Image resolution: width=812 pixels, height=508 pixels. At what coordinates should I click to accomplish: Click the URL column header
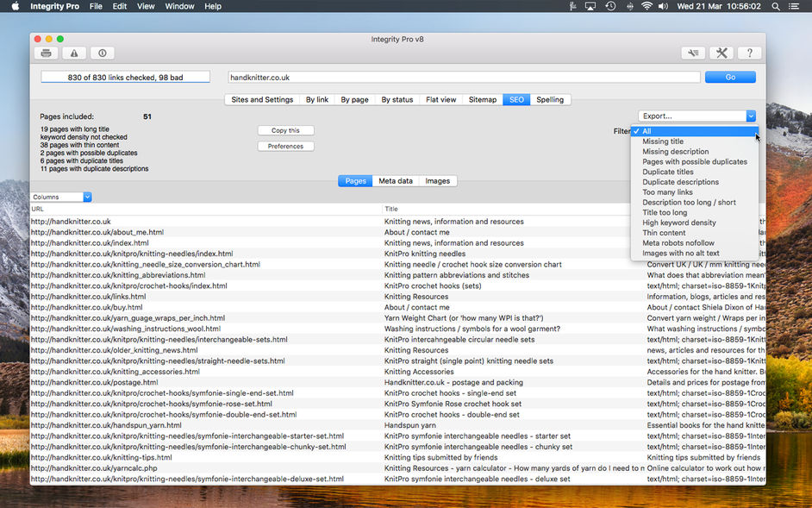coord(206,209)
